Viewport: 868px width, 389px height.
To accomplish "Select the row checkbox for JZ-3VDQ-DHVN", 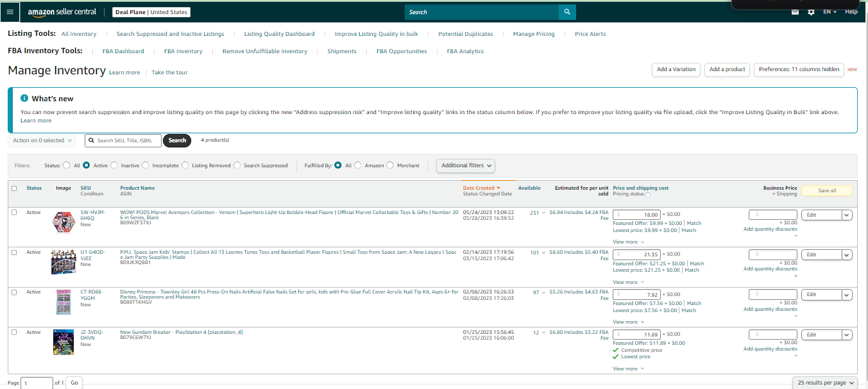I will [x=14, y=333].
